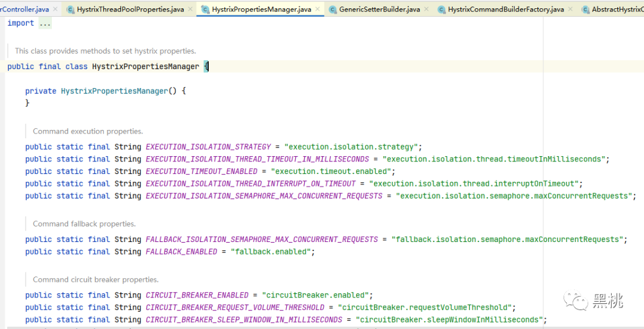
Task: Click the private HystrixPropertiesManager() constructor name
Action: coord(114,91)
